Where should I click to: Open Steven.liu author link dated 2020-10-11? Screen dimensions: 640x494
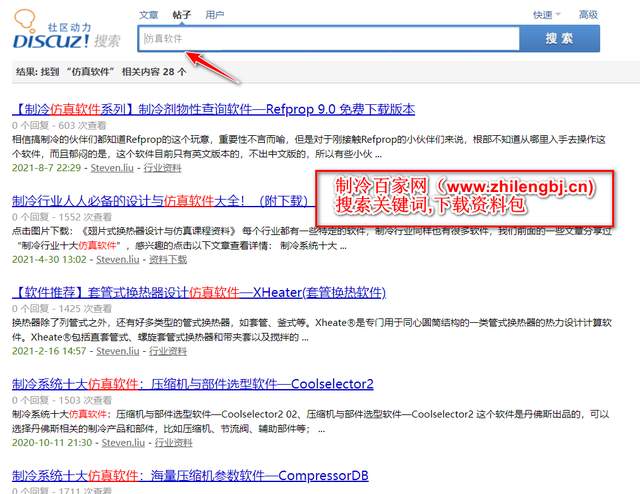(123, 443)
